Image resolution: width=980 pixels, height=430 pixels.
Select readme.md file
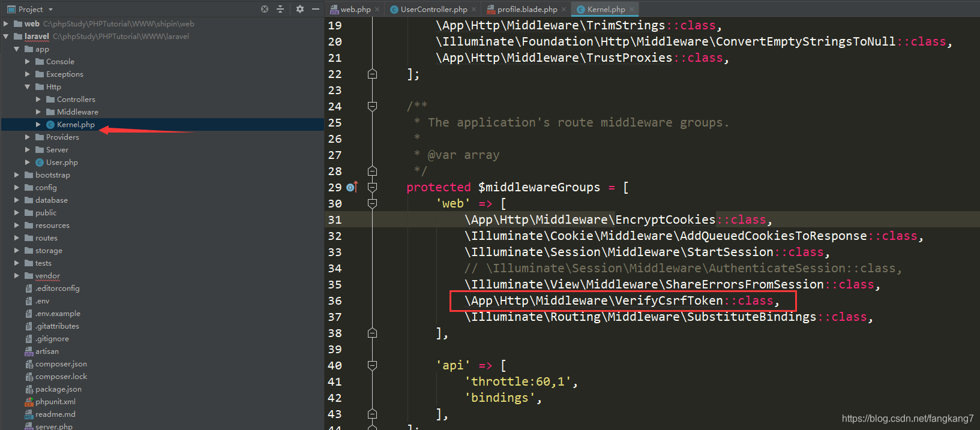pyautogui.click(x=55, y=414)
